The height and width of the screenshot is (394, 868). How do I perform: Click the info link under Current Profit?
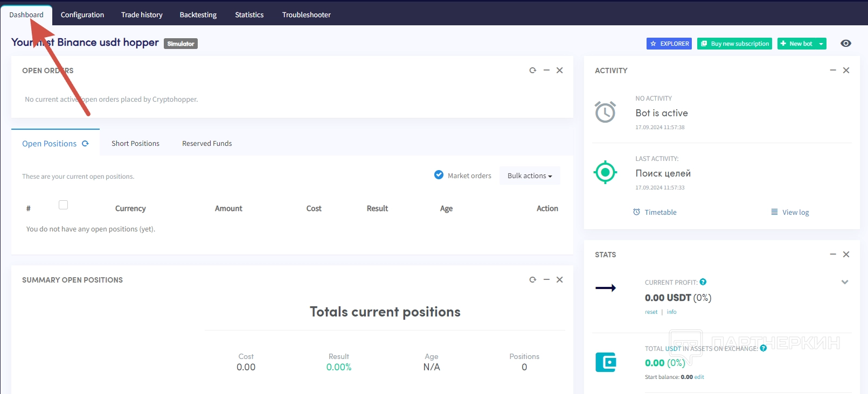click(671, 312)
